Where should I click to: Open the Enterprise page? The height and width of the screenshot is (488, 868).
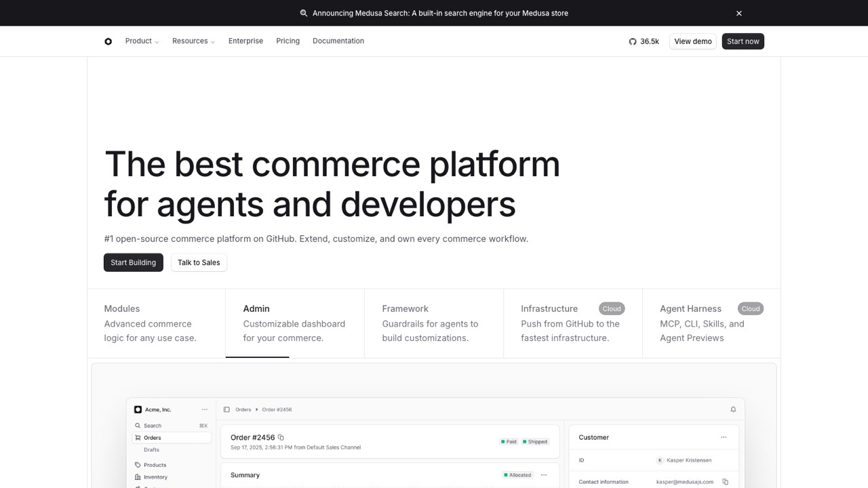245,41
